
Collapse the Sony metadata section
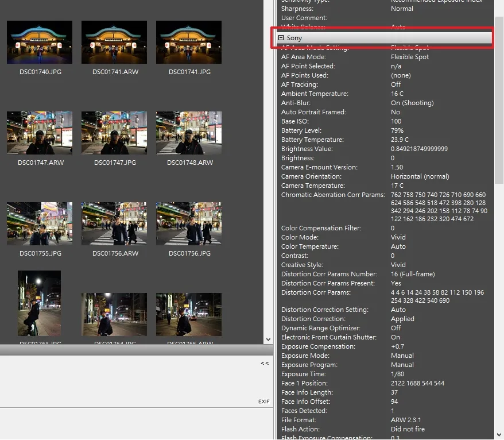coord(281,38)
